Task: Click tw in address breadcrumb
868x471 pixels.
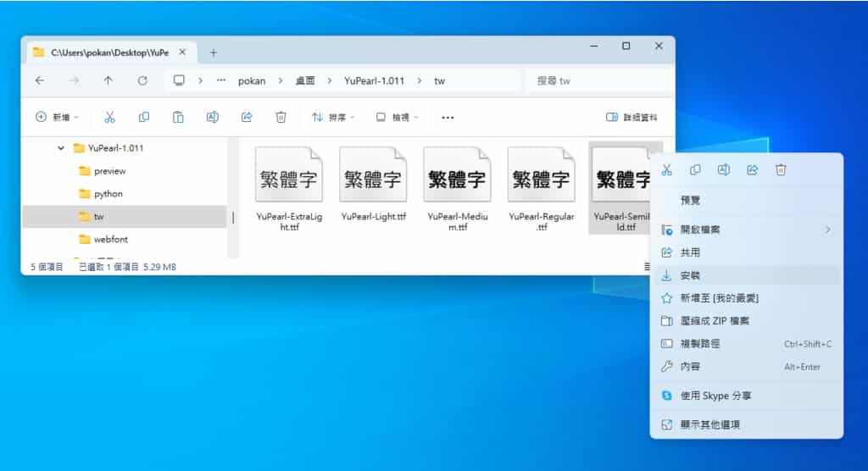Action: pyautogui.click(x=440, y=80)
